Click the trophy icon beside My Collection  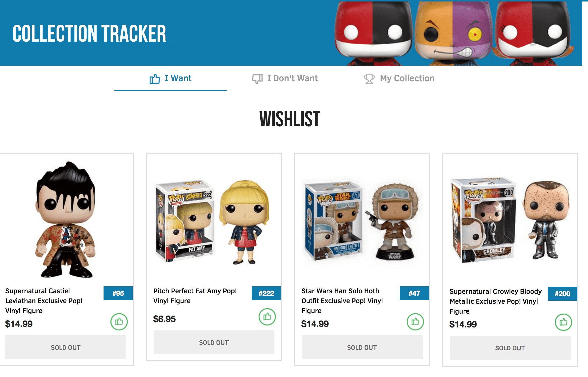click(369, 79)
